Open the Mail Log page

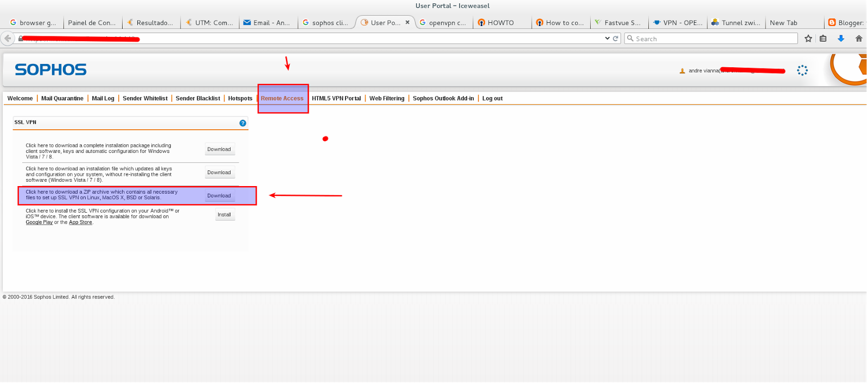coord(103,98)
